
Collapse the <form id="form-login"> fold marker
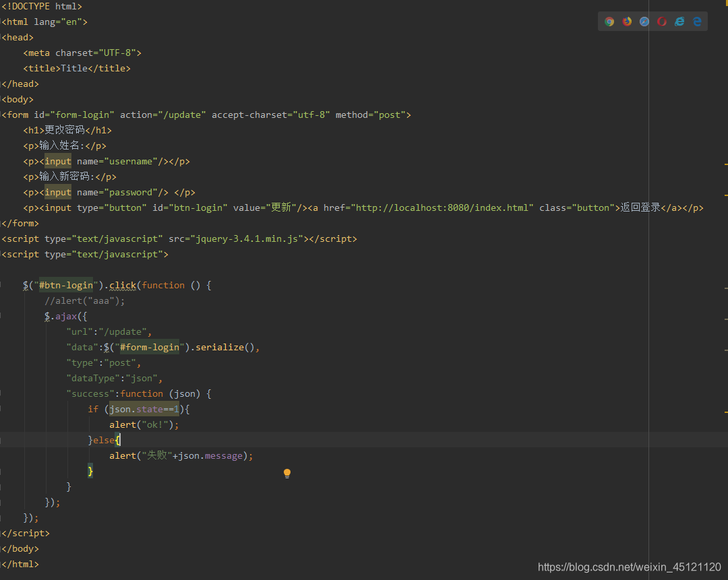coord(1,115)
